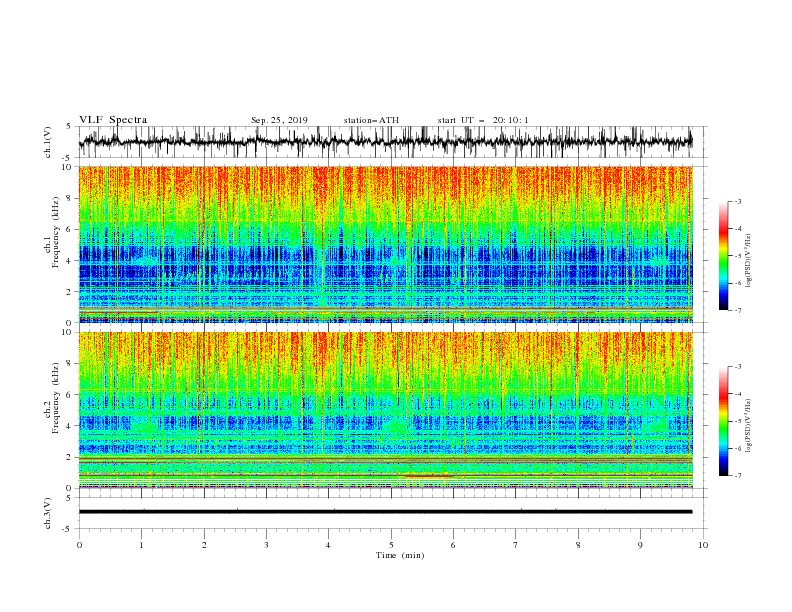Click the '2' kHz tick of ch.2 spectrogram
This screenshot has width=792, height=612.
click(x=70, y=457)
